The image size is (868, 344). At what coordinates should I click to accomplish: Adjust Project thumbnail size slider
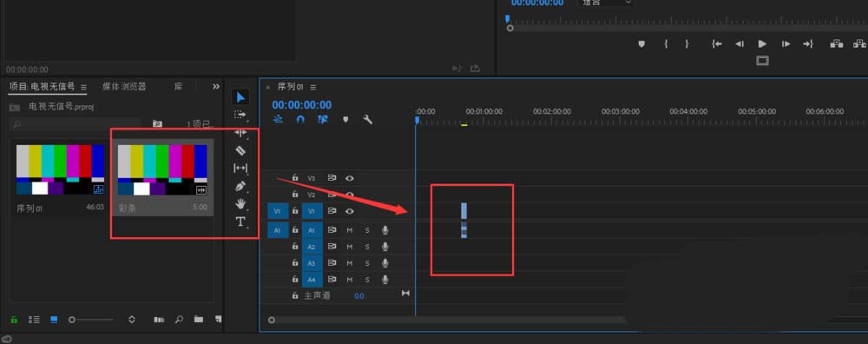91,320
